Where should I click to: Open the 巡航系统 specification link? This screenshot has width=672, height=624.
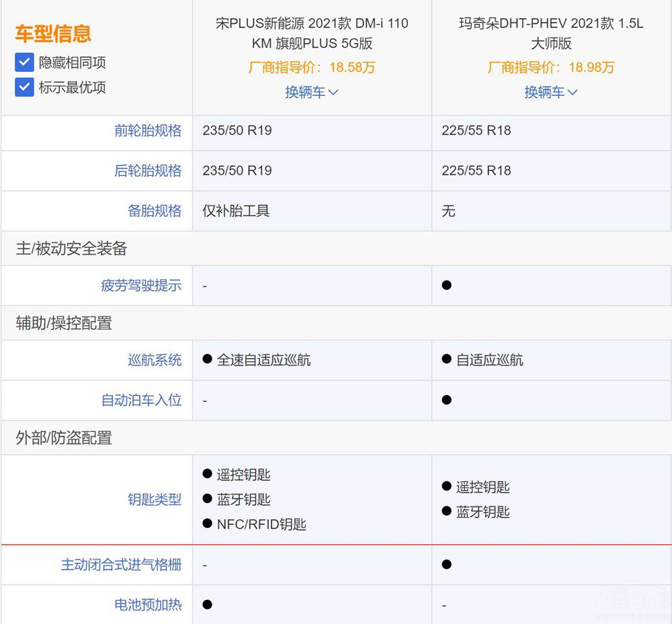tap(154, 360)
